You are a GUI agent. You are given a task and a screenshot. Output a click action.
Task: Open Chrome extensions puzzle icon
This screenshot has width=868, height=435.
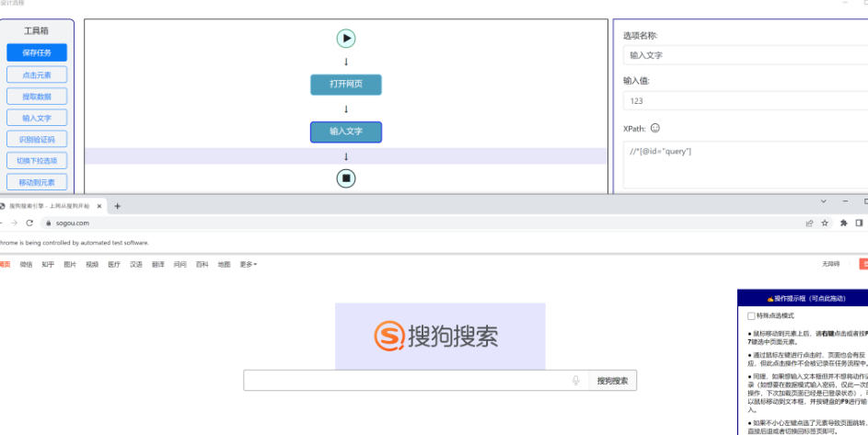(844, 223)
